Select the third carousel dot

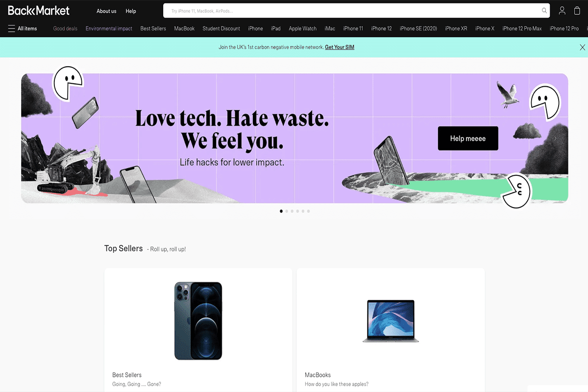point(292,211)
